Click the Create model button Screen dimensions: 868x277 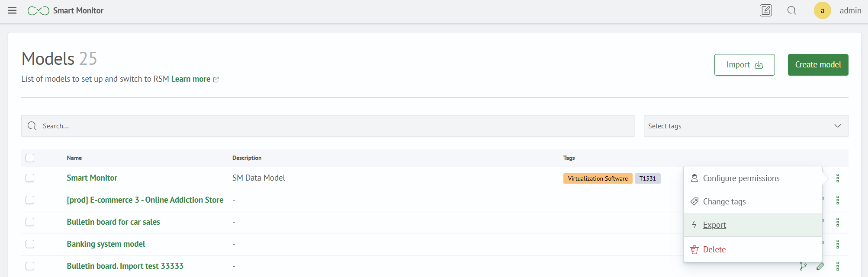coord(818,65)
